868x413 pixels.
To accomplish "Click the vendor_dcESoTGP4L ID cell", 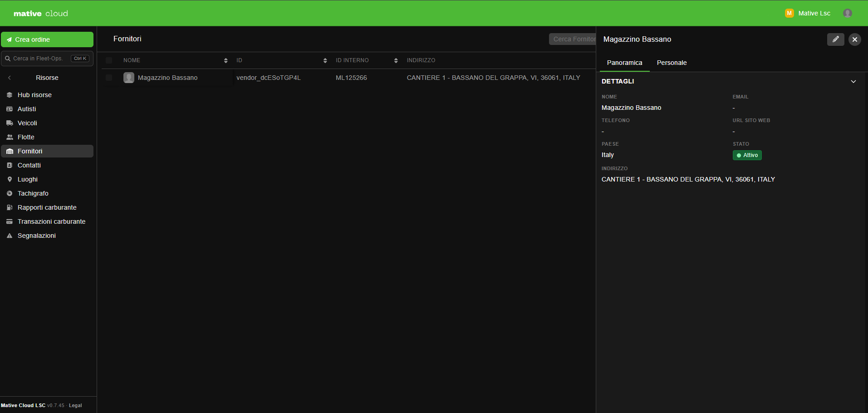I will click(269, 78).
